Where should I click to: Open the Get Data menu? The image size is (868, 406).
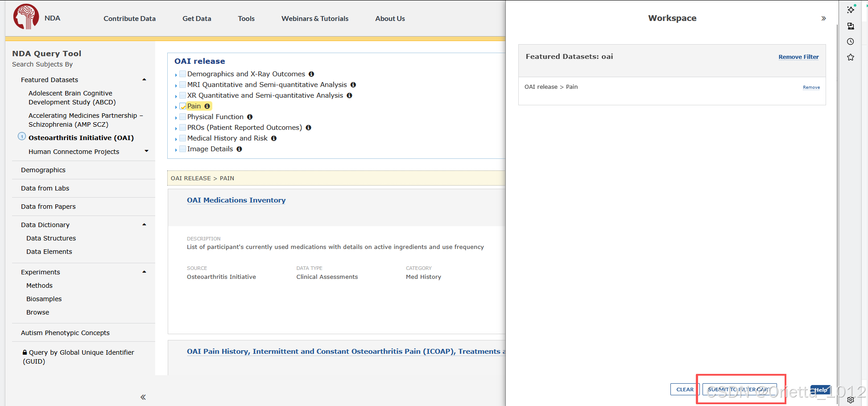[x=197, y=19]
